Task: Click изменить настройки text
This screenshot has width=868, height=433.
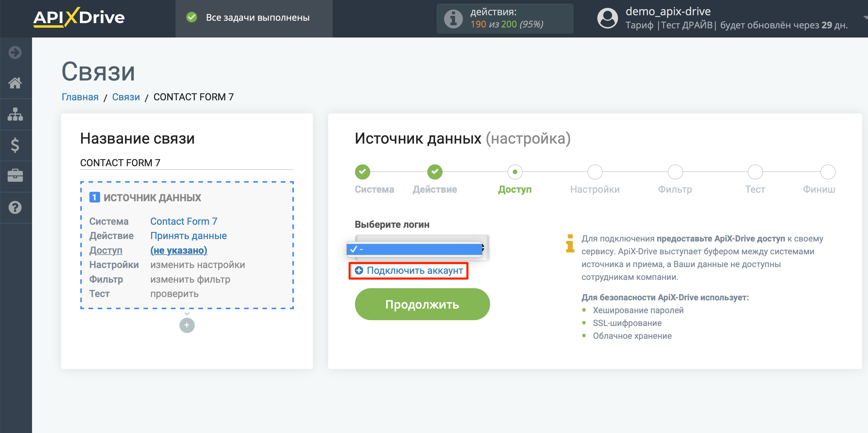Action: coord(197,265)
